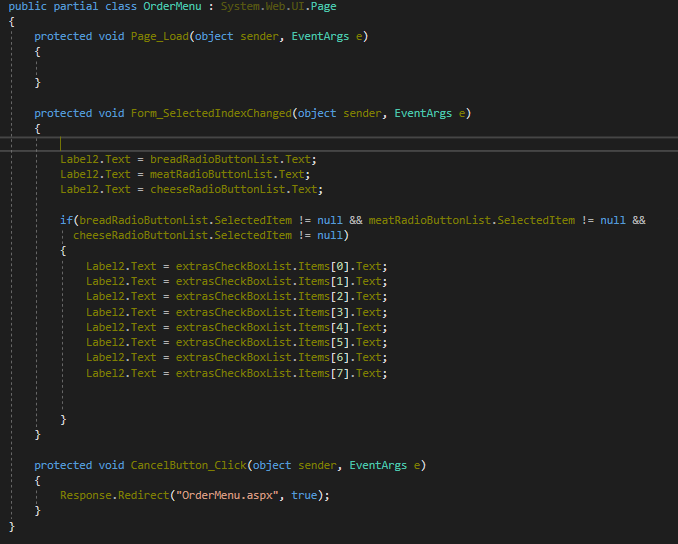678x544 pixels.
Task: Click the line with extrasCheckBoxList.Items[3]
Action: point(237,312)
